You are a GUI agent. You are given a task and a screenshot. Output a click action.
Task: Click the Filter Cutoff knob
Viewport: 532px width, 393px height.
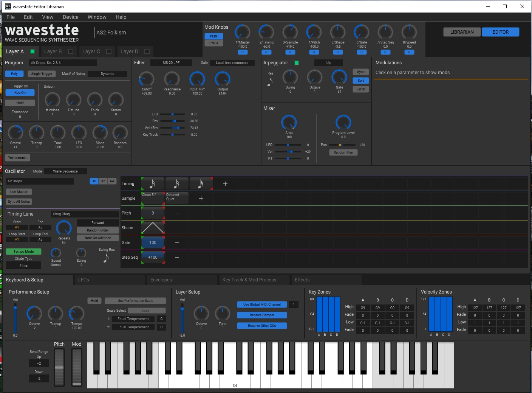[x=147, y=79]
